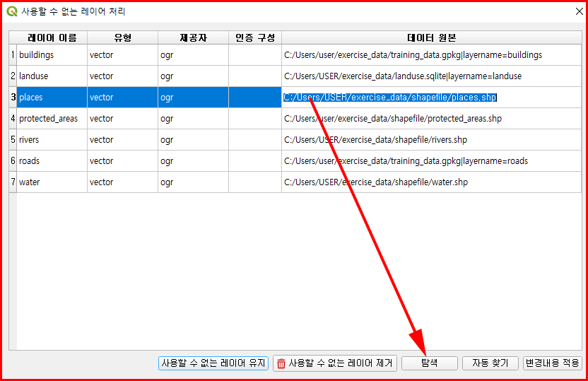Viewport: 588px width, 381px height.
Task: Click the QGIS logo in title bar
Action: click(12, 11)
